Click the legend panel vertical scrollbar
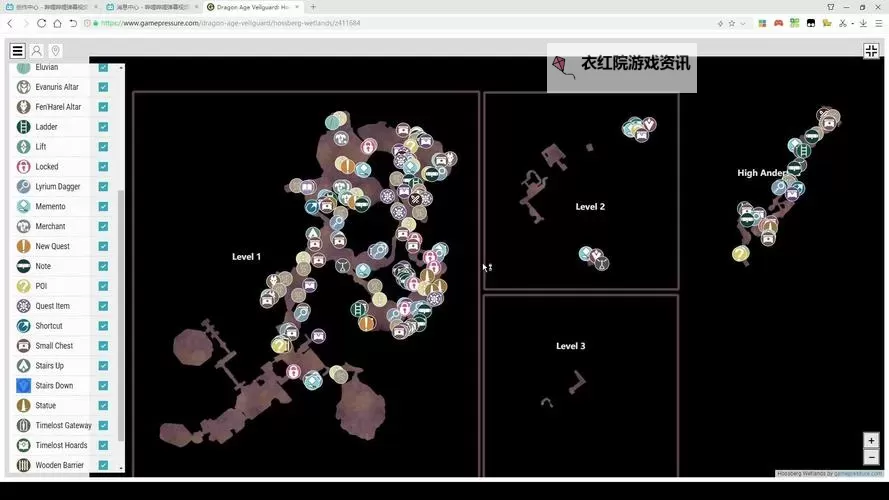The height and width of the screenshot is (500, 889). [x=121, y=315]
